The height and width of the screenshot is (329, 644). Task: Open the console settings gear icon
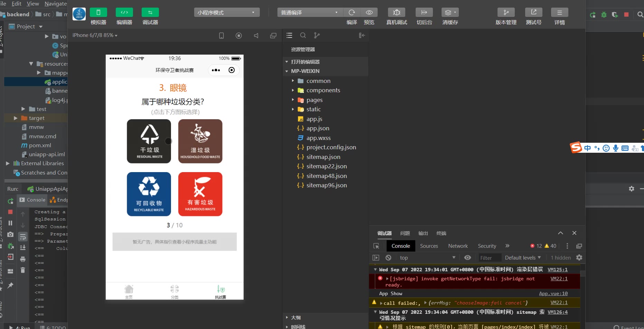pyautogui.click(x=579, y=258)
